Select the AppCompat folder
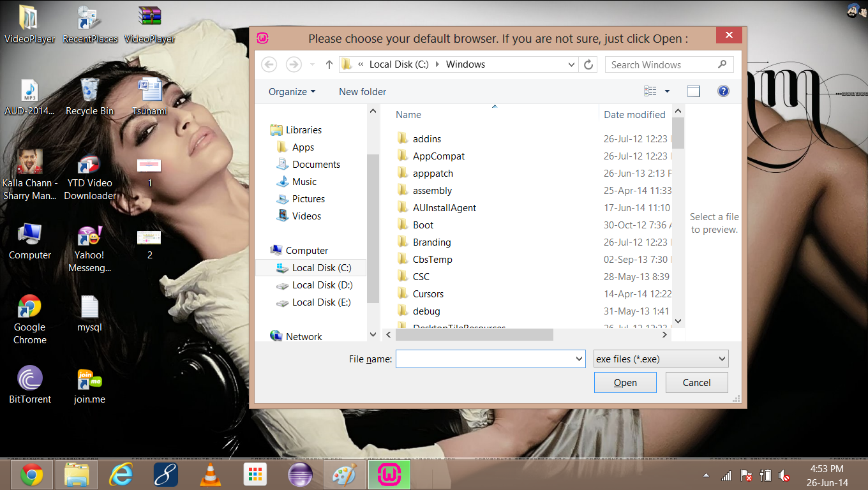 pyautogui.click(x=431, y=156)
